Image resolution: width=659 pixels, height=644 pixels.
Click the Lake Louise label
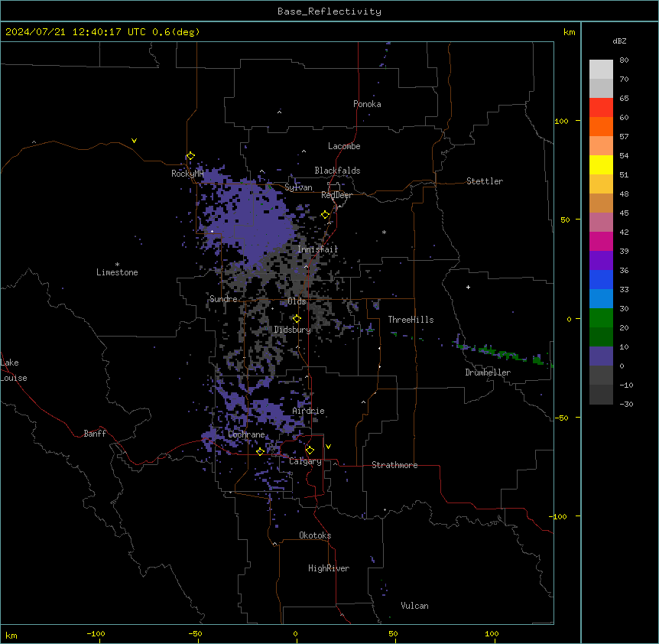[14, 370]
